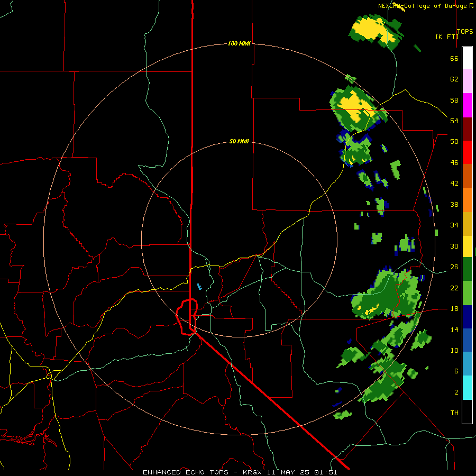Click the light green 22-26 kft swatch

click(x=467, y=293)
